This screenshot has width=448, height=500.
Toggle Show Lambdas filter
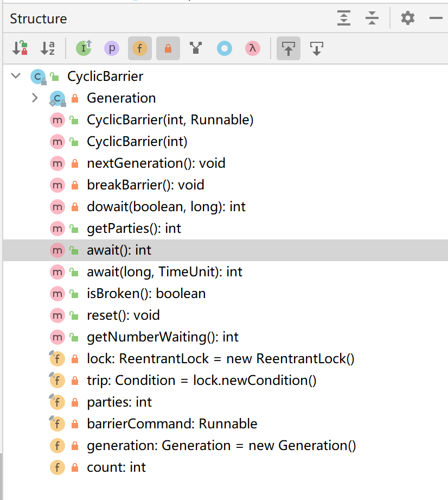pos(253,48)
